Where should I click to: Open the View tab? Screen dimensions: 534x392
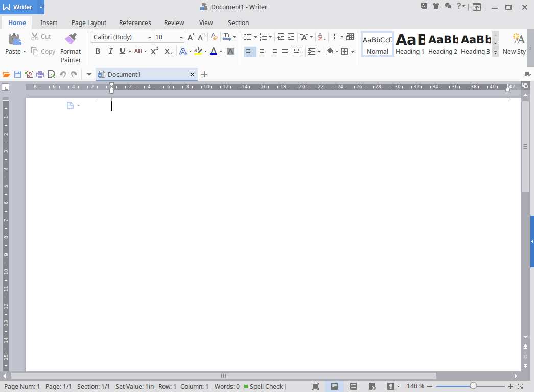click(206, 22)
